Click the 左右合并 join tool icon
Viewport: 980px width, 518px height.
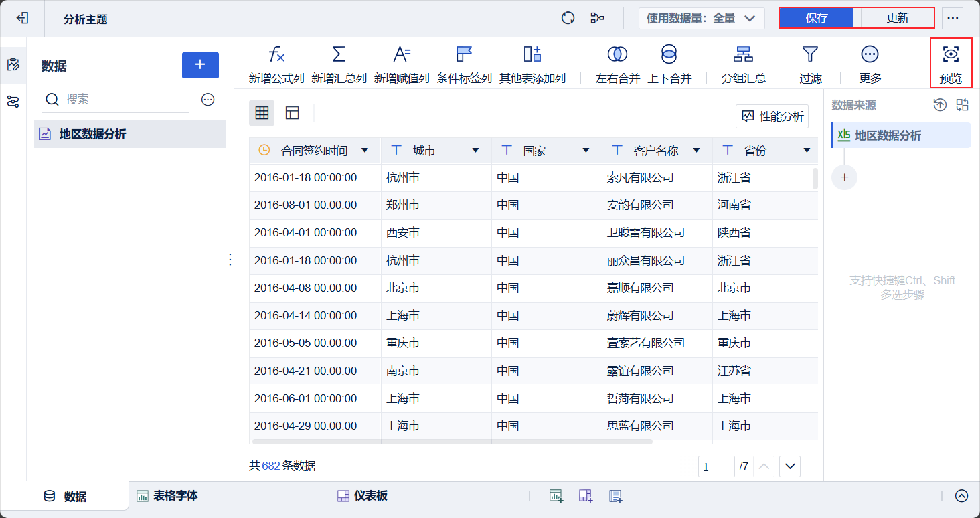tap(617, 62)
